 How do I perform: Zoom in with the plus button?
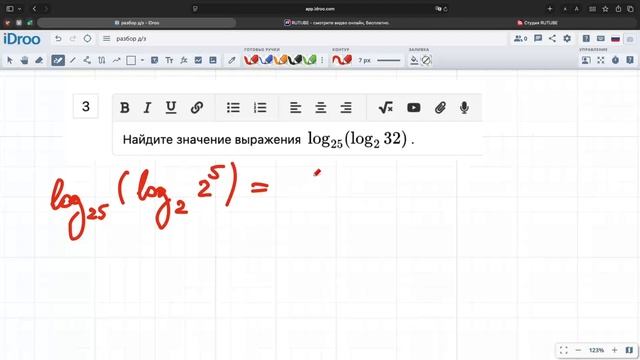(614, 350)
